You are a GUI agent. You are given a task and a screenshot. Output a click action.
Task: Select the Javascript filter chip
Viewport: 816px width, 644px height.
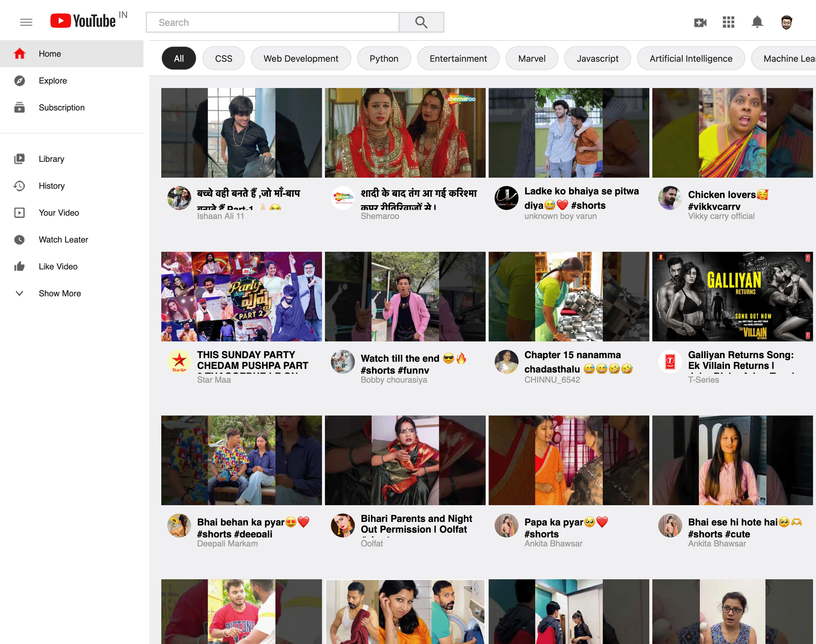[597, 58]
